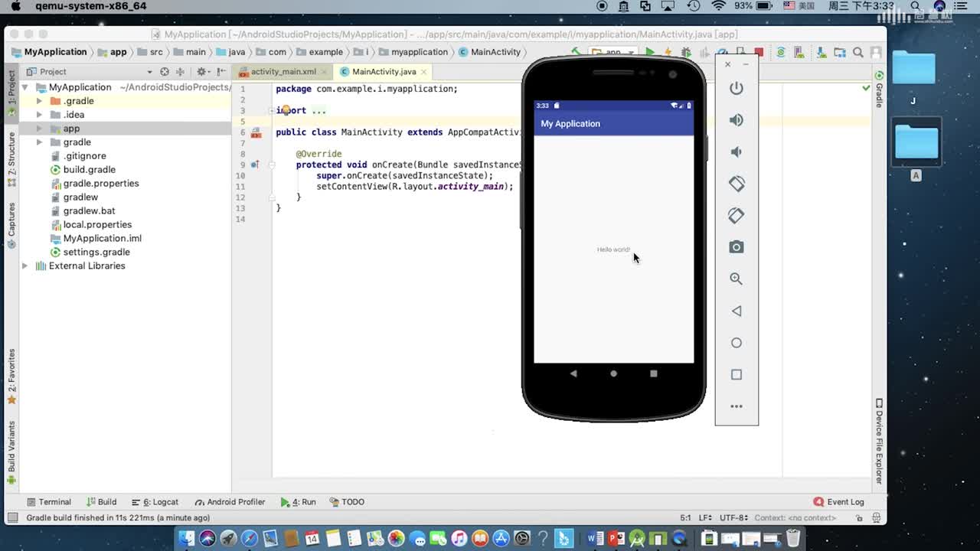Open the SDK Manager toolbar icon
980x551 pixels.
(821, 52)
